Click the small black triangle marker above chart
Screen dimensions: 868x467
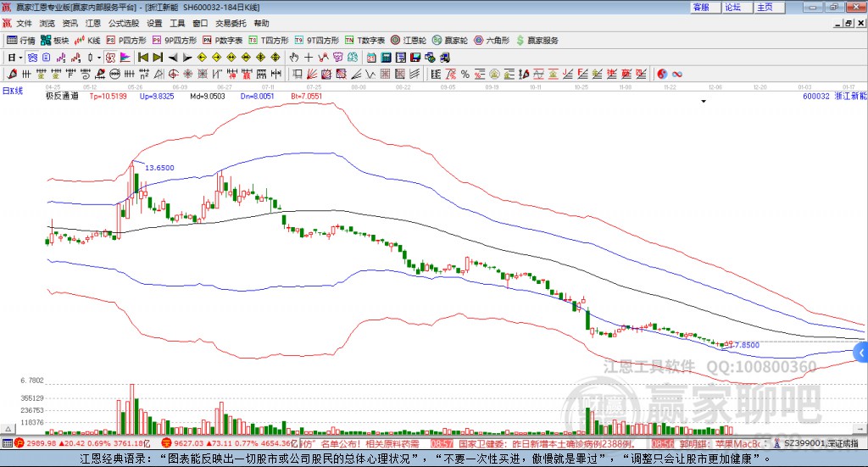click(704, 102)
